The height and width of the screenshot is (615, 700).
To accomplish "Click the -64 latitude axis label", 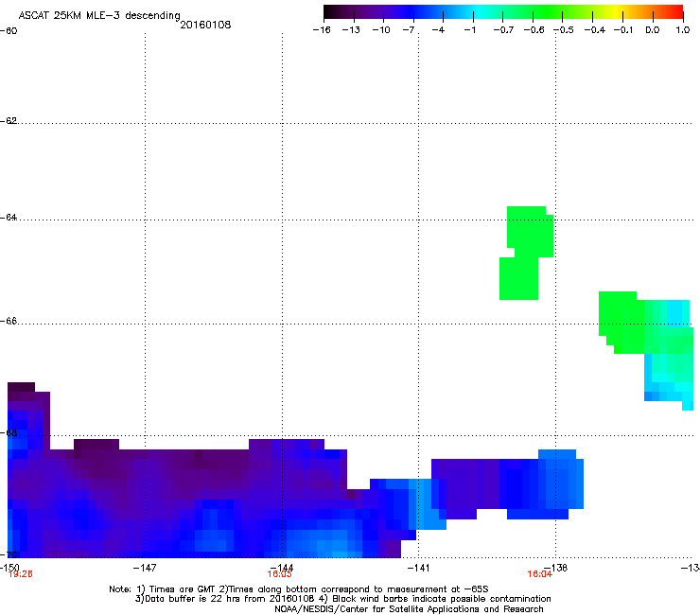I will click(x=9, y=218).
